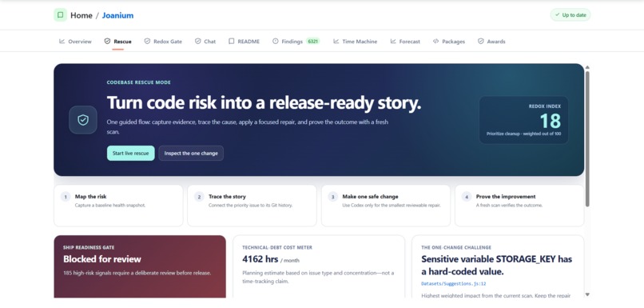Click the scrollbar up arrow

point(587,67)
